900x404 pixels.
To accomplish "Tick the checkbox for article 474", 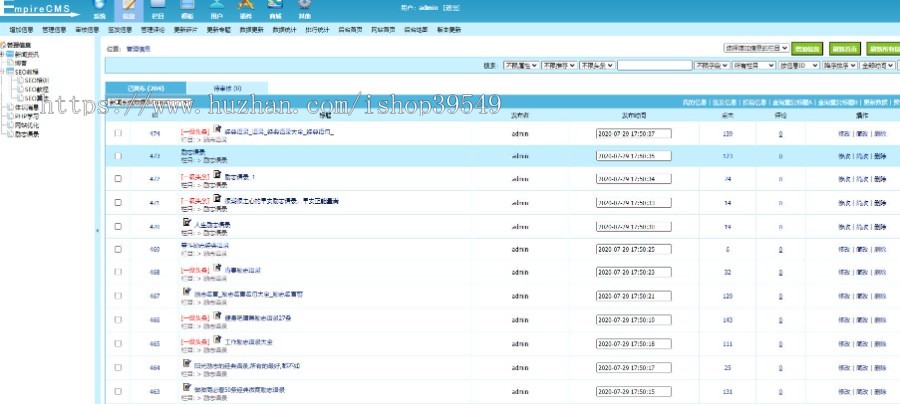I will coord(118,133).
